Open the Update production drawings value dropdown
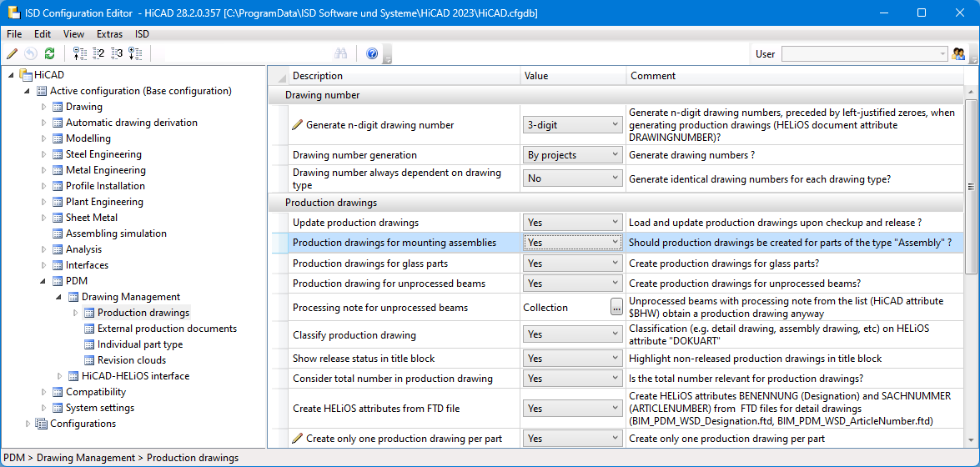Viewport: 980px width, 467px height. (x=572, y=223)
